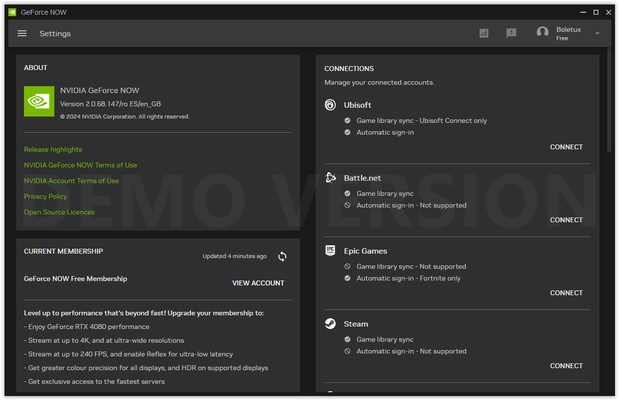
Task: Click Steam Automatic sign-in not-supported icon
Action: coord(347,351)
